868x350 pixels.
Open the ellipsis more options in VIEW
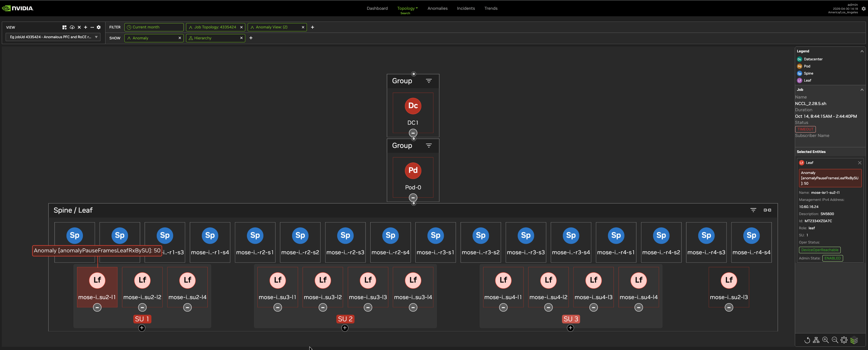point(92,27)
